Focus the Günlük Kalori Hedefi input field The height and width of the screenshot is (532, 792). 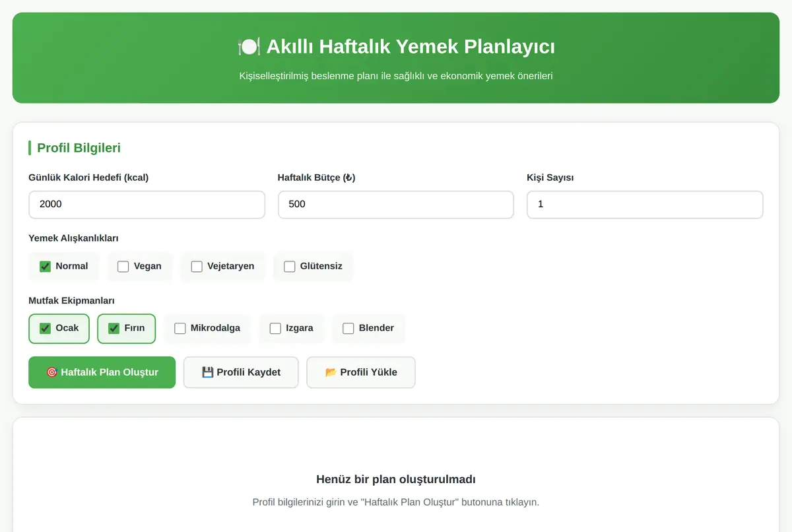pos(147,205)
